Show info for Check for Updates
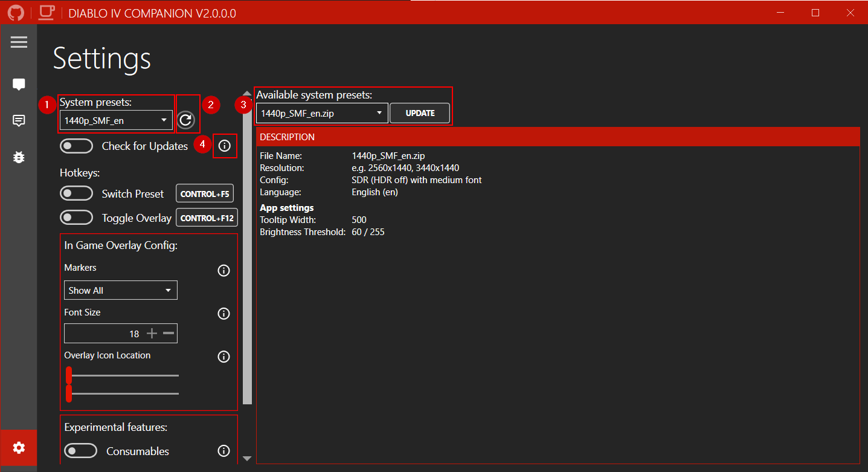The height and width of the screenshot is (472, 868). (224, 146)
